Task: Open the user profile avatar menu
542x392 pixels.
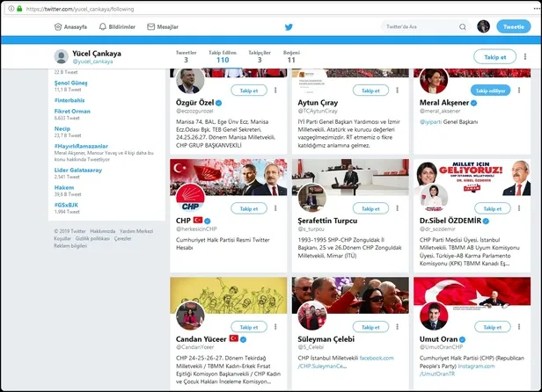Action: pos(483,26)
